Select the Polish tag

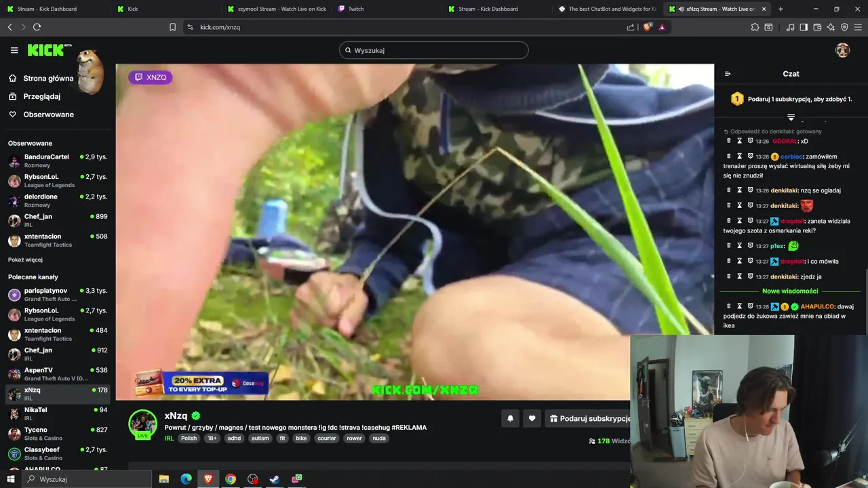click(x=189, y=439)
